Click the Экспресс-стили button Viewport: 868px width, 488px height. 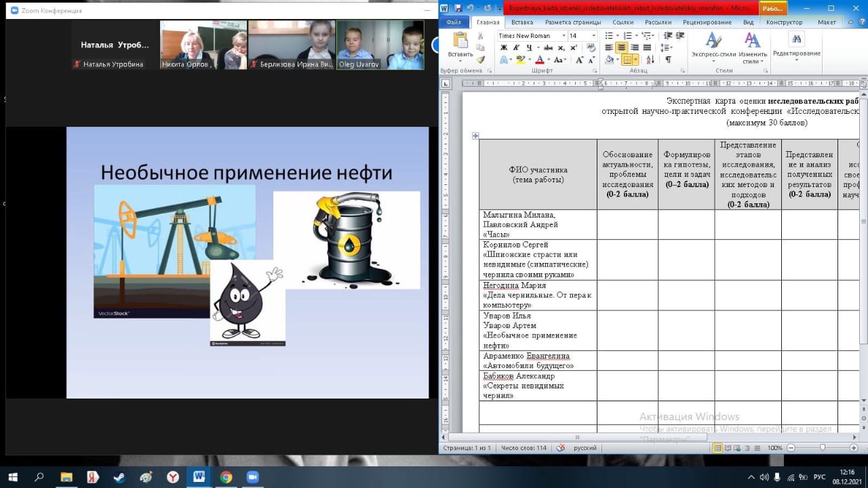pos(713,46)
